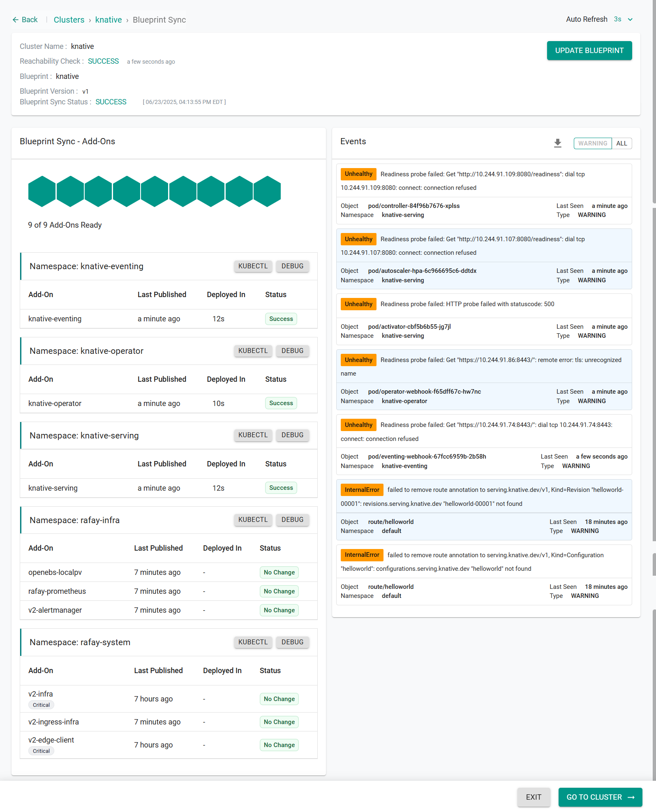Viewport: 656px width, 812px height.
Task: Click the InternalError badge for Configuration event
Action: (x=362, y=555)
